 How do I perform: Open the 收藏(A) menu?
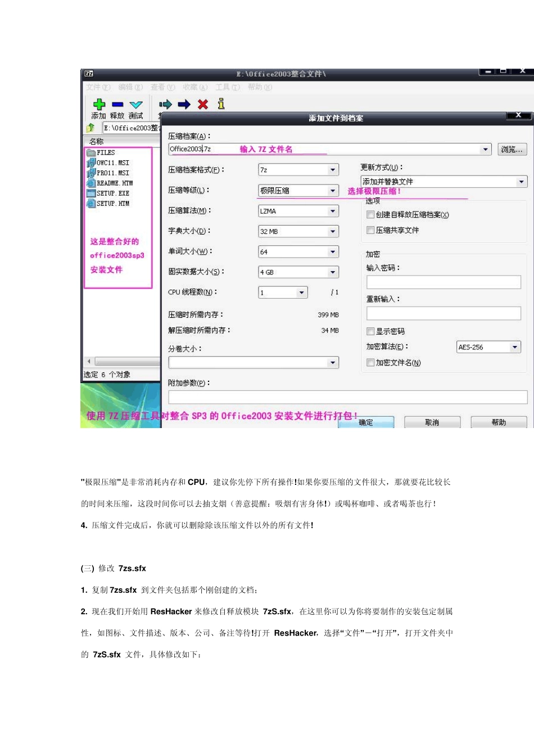click(195, 87)
